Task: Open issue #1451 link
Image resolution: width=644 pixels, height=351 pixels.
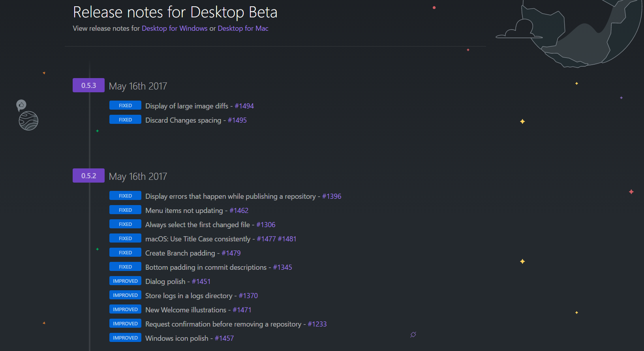Action: pyautogui.click(x=201, y=282)
